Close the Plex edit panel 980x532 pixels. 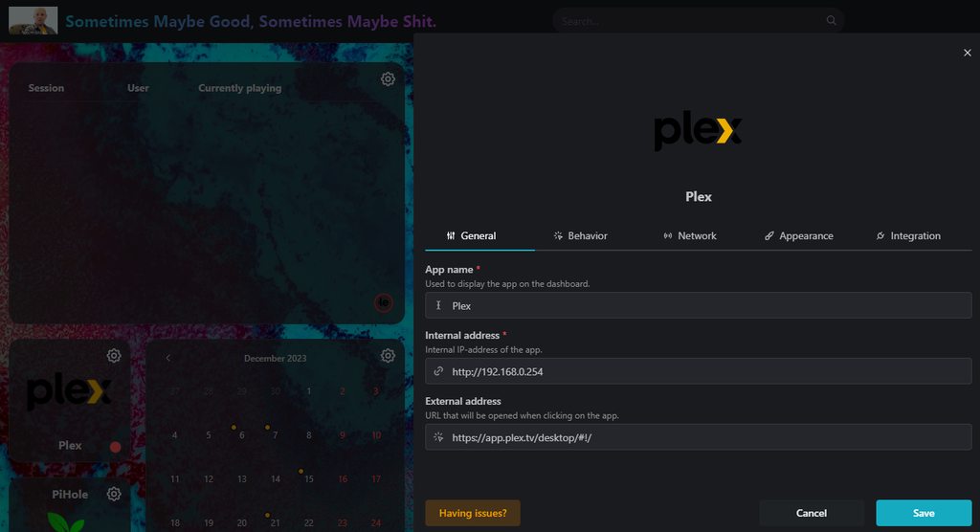click(967, 53)
